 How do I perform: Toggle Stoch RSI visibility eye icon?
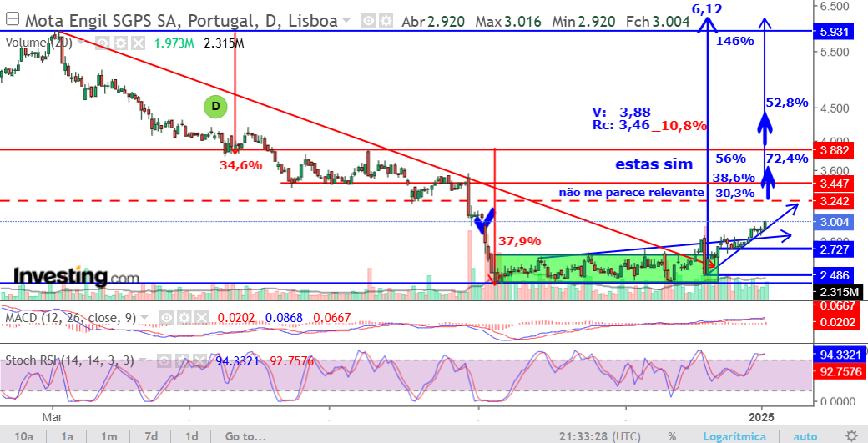pos(164,361)
